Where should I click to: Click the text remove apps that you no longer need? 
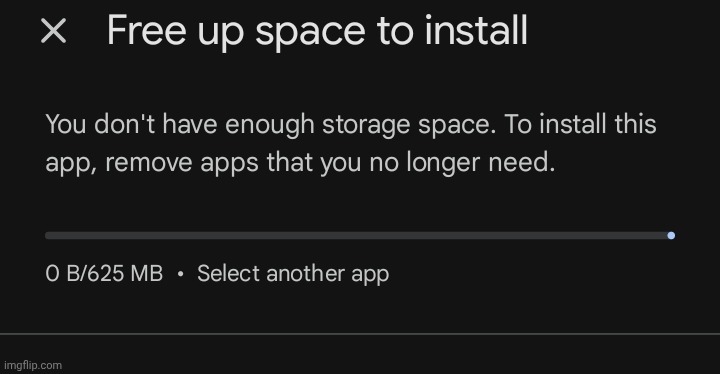[330, 163]
